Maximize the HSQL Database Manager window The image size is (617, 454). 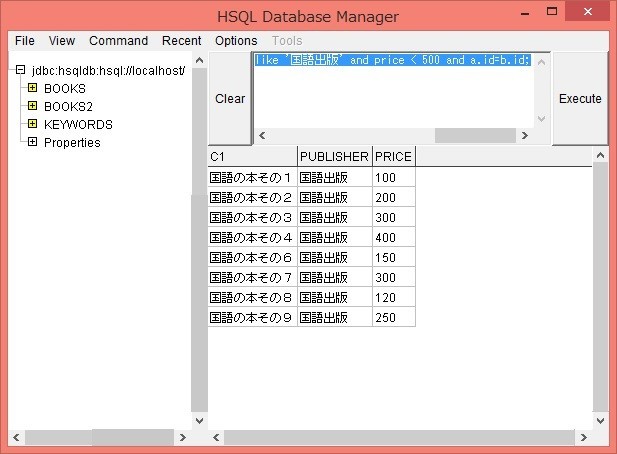(552, 11)
